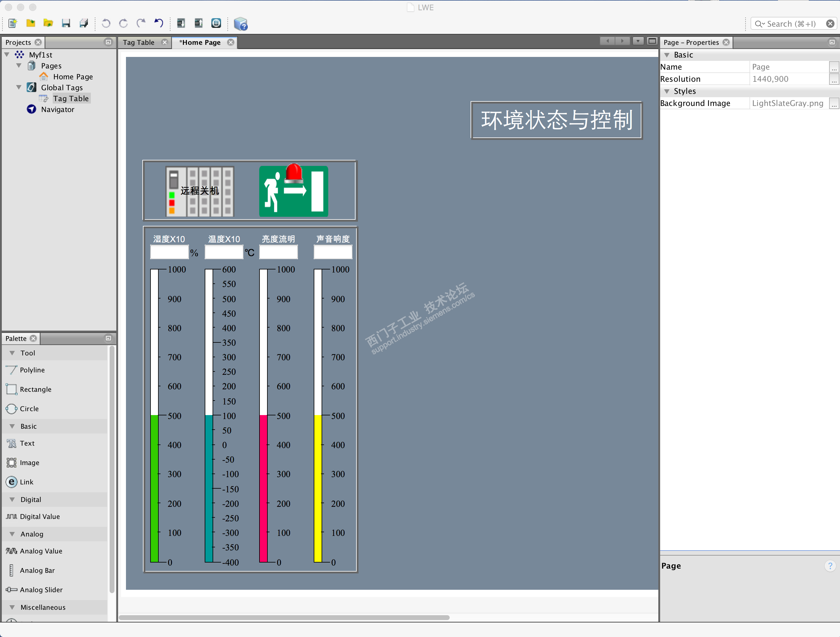Screen dimensions: 840x637
Task: Click the blue cube help icon
Action: [x=241, y=24]
